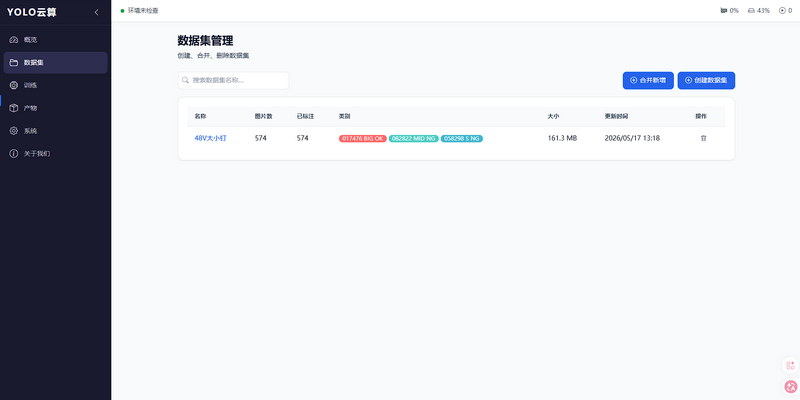Click the 环境未检查 status indicator
The height and width of the screenshot is (400, 800).
tap(139, 10)
